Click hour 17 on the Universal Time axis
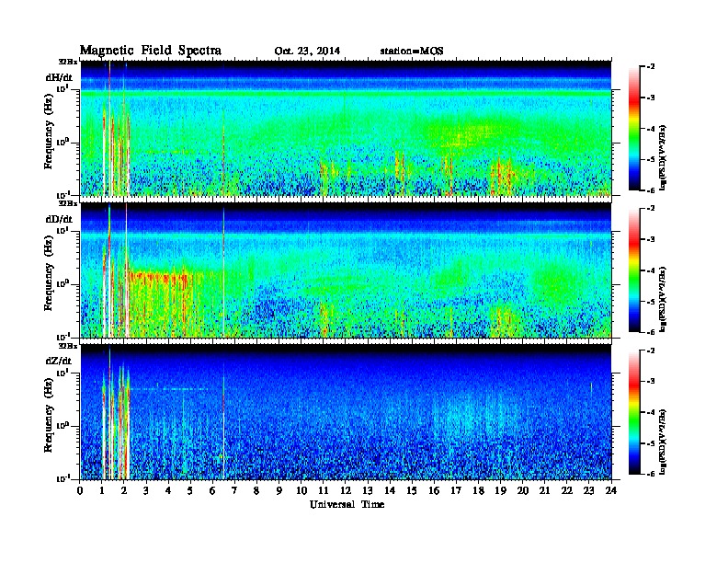 click(456, 490)
